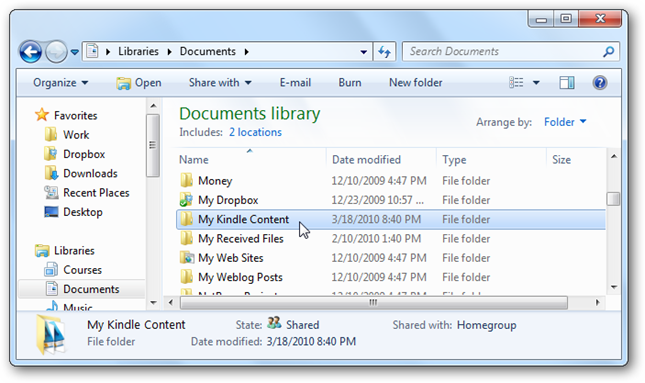Expand the arrow after Documents breadcrumb
This screenshot has height=383, width=645.
tap(246, 52)
